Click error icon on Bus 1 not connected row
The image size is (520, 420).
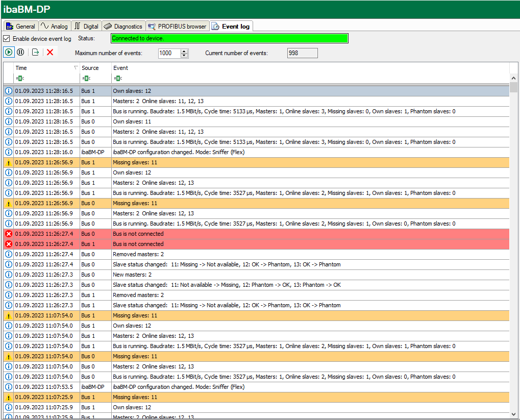pos(9,244)
